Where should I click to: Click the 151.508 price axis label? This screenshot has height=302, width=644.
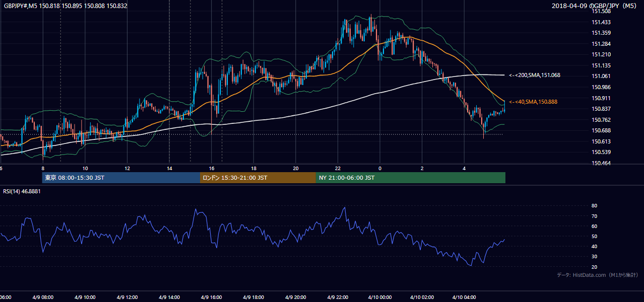[601, 11]
